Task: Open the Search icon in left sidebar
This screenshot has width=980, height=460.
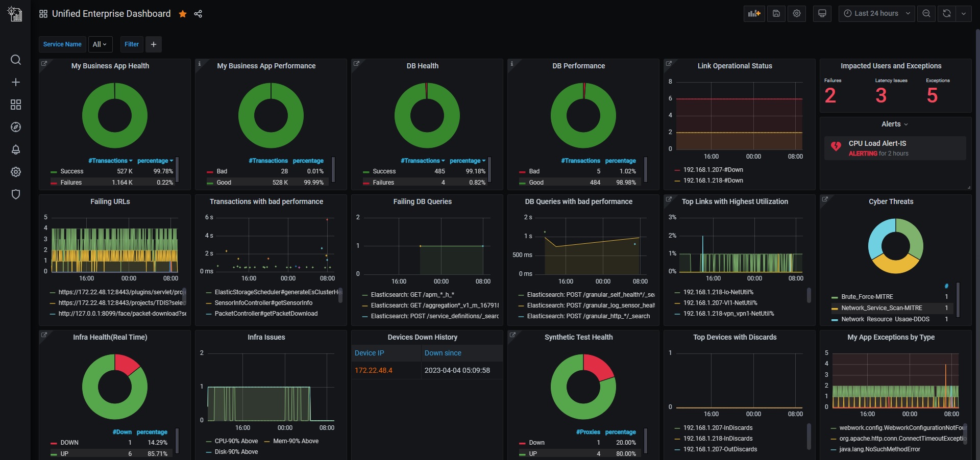Action: (x=16, y=60)
